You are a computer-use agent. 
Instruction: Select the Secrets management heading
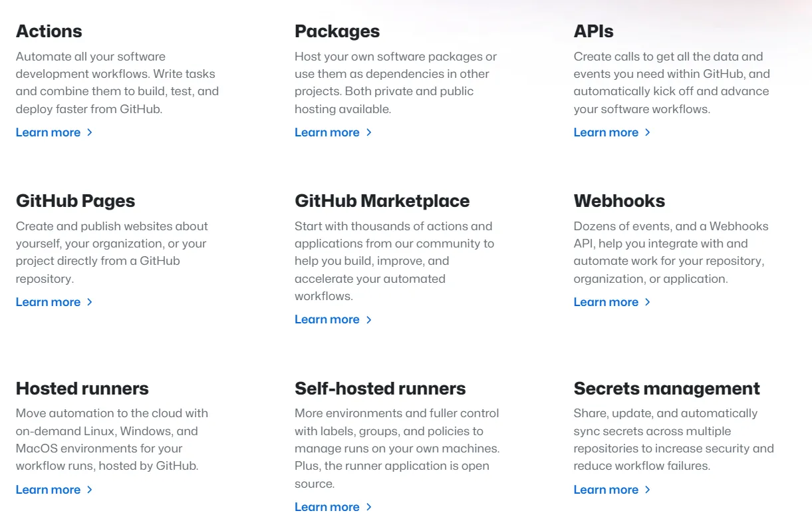[666, 389]
